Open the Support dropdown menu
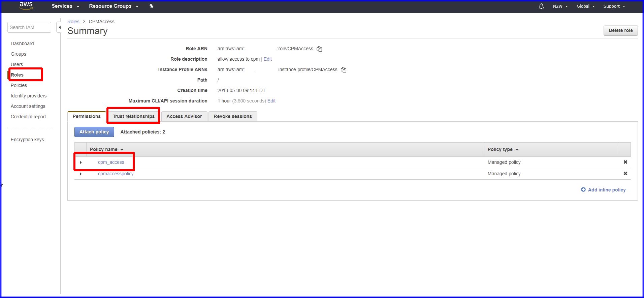644x298 pixels. (x=614, y=6)
